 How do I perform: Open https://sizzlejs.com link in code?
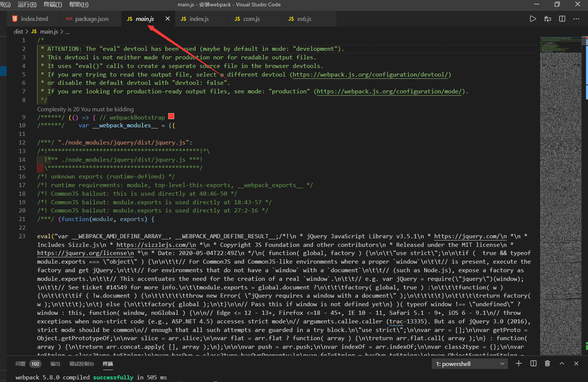pyautogui.click(x=156, y=245)
